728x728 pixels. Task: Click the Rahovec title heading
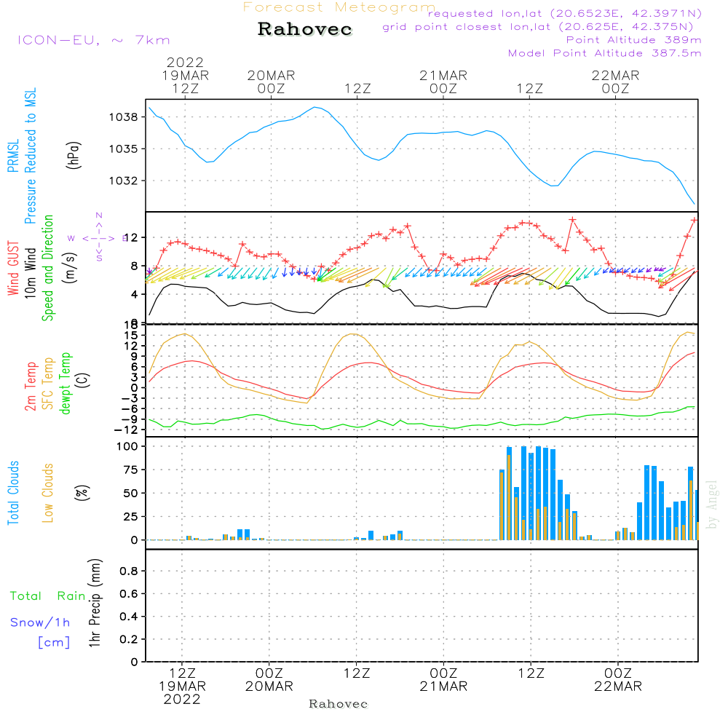(304, 29)
